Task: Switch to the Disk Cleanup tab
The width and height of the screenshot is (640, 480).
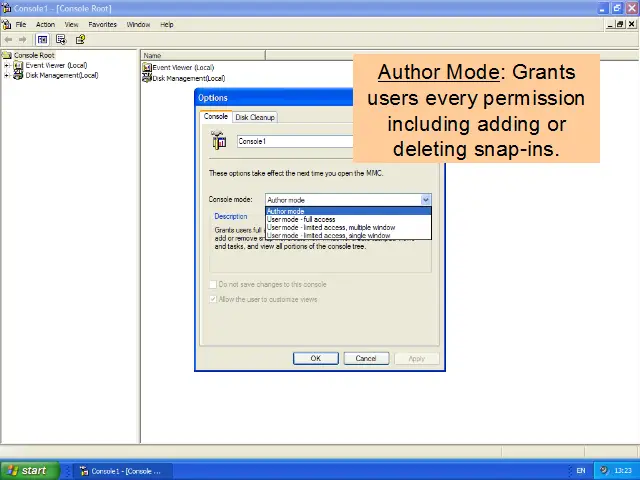Action: coord(255,117)
